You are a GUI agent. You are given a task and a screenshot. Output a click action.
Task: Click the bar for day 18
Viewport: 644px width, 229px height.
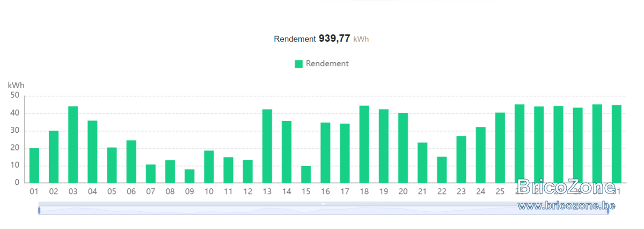point(364,145)
